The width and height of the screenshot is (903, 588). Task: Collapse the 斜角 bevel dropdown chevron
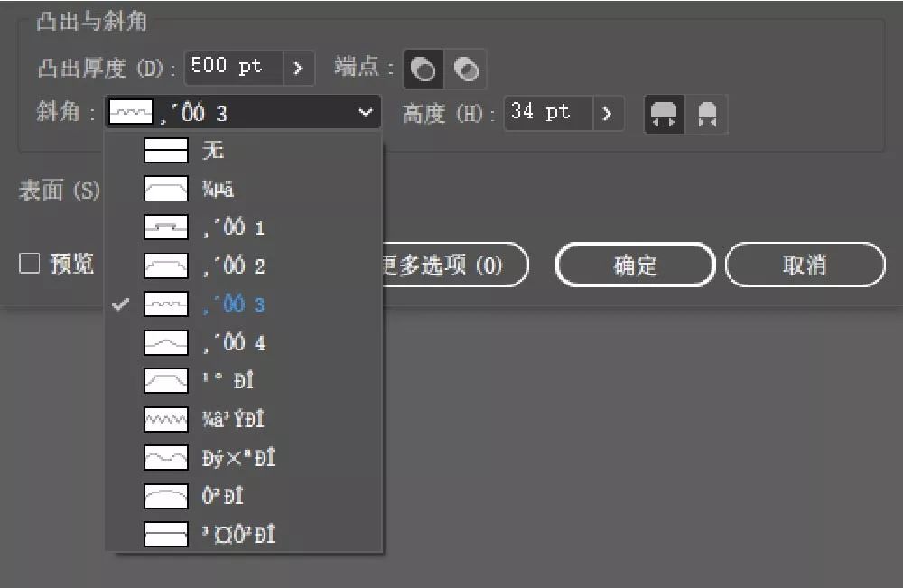pyautogui.click(x=365, y=113)
